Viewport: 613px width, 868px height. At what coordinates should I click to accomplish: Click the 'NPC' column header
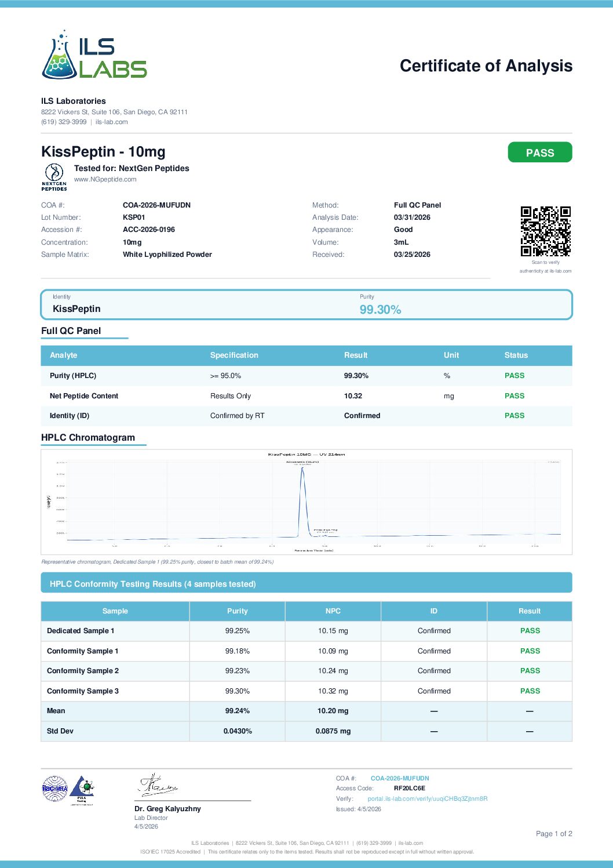click(x=333, y=611)
